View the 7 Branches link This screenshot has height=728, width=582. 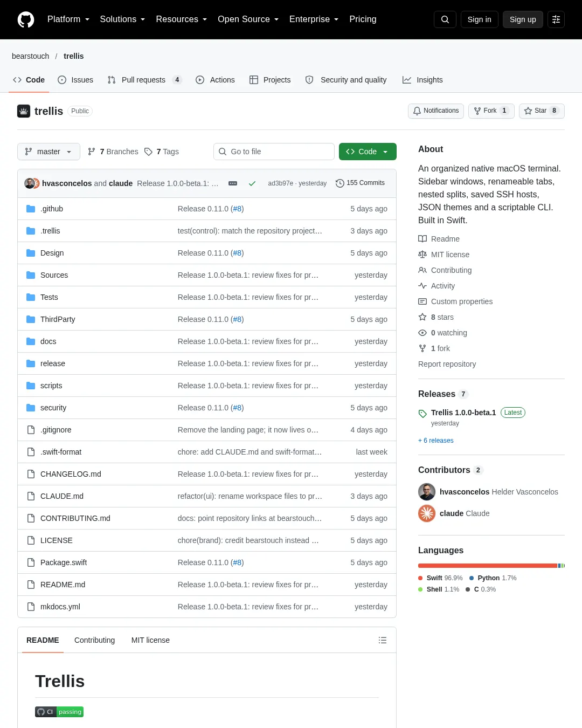pos(113,152)
